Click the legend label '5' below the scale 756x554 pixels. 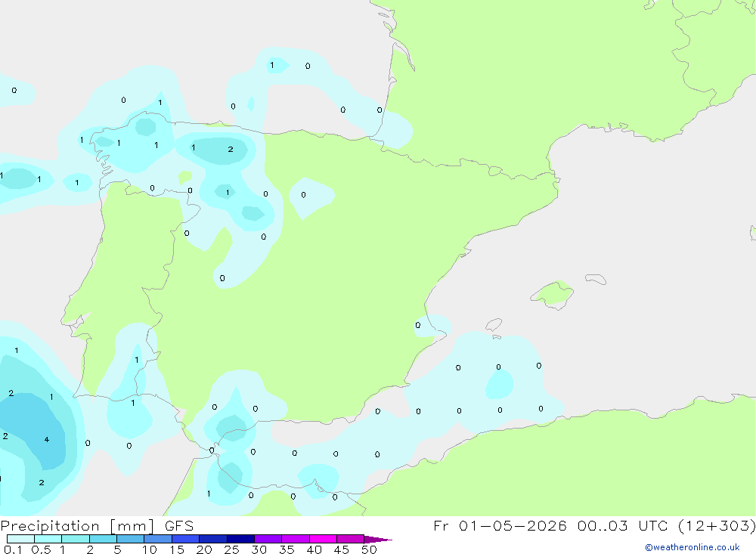coord(117,549)
